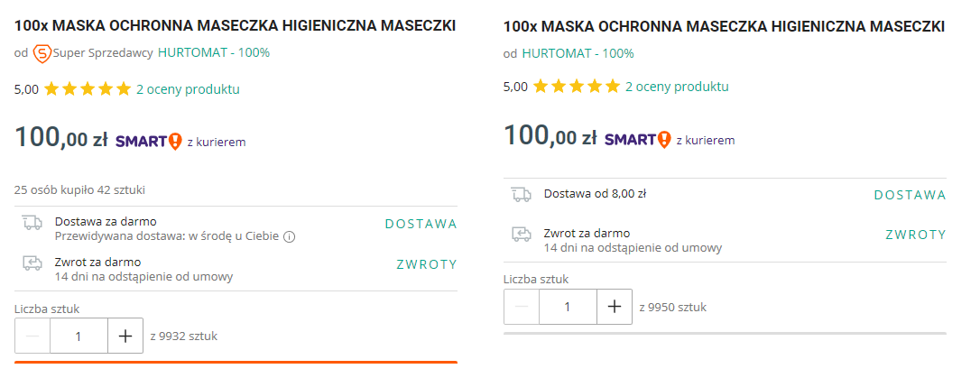Viewport: 980px width, 378px height.
Task: Increase quantity in the right listing
Action: coord(615,307)
